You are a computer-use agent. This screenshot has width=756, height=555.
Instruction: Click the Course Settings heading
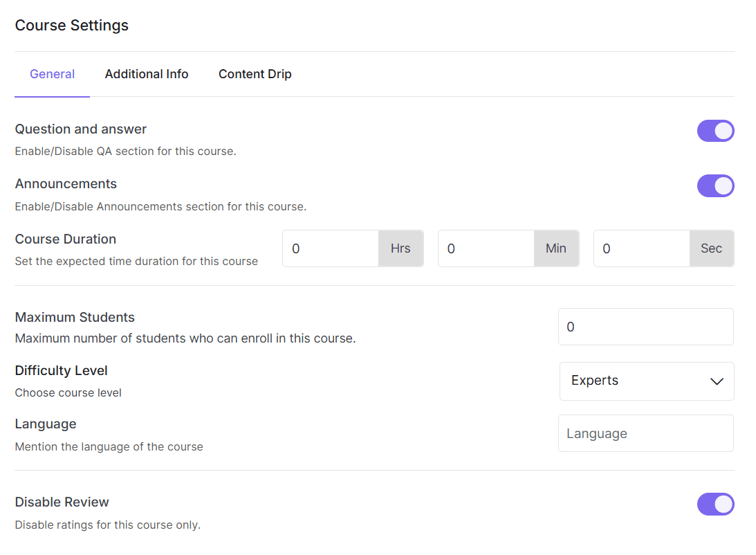tap(71, 26)
